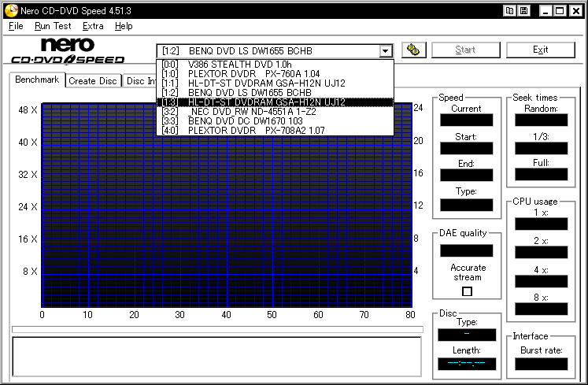Click the Exit button
Screen dimensions: 588x385
540,50
